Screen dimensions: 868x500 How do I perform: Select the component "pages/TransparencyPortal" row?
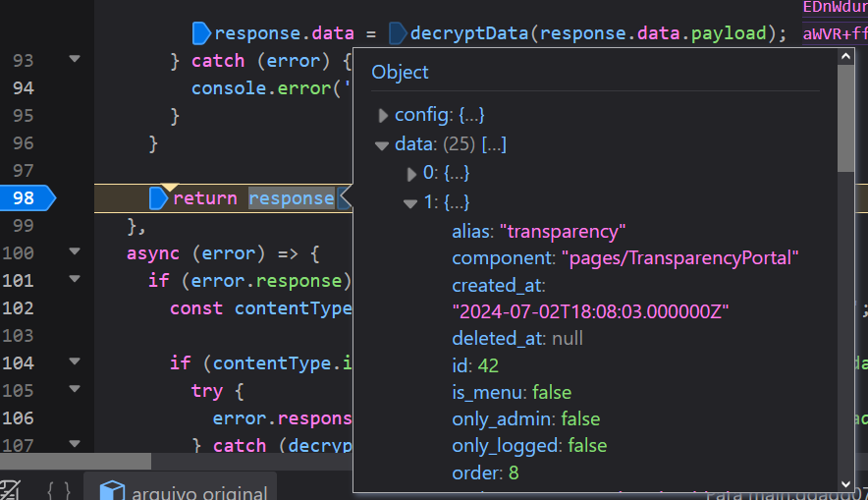point(625,258)
